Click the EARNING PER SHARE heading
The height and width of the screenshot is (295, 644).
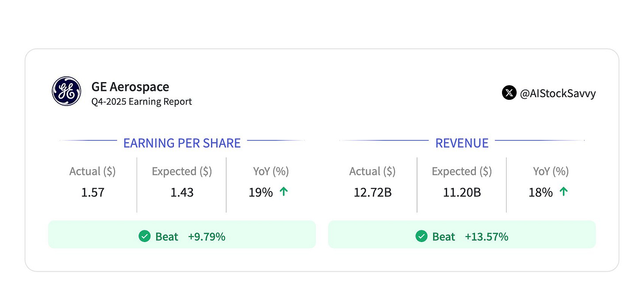182,143
